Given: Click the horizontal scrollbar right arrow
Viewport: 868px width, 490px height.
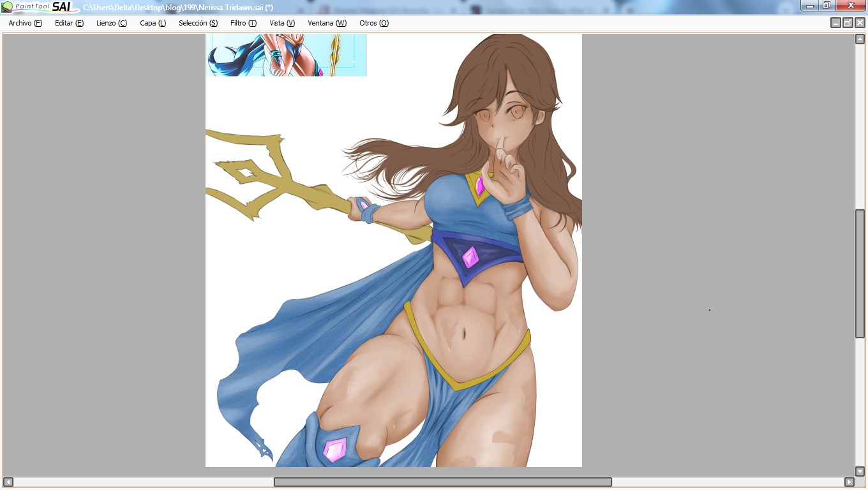Looking at the screenshot, I should click(x=849, y=482).
